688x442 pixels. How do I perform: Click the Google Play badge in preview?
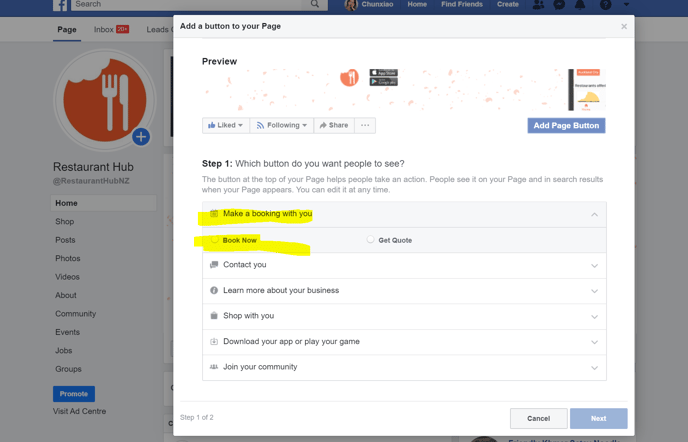(383, 82)
